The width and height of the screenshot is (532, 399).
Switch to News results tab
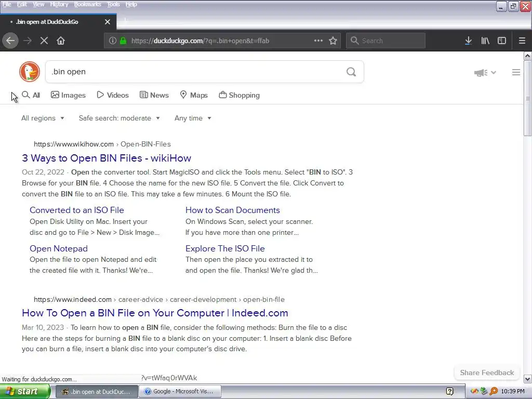click(154, 95)
